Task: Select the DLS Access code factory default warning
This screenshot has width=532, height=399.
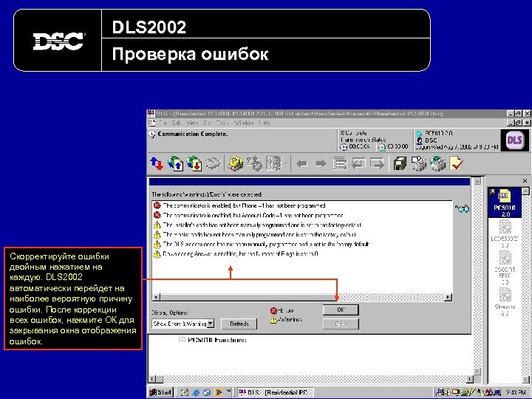Action: pos(261,244)
